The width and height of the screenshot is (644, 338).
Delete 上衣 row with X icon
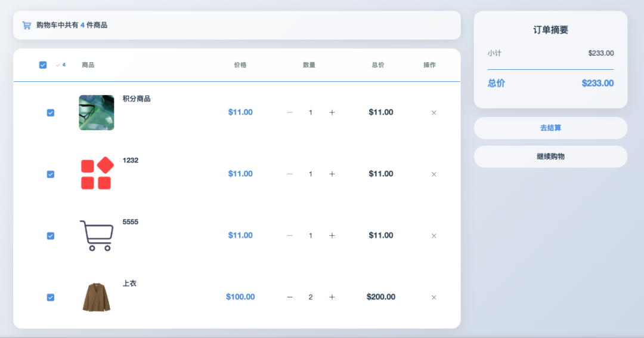click(x=434, y=297)
